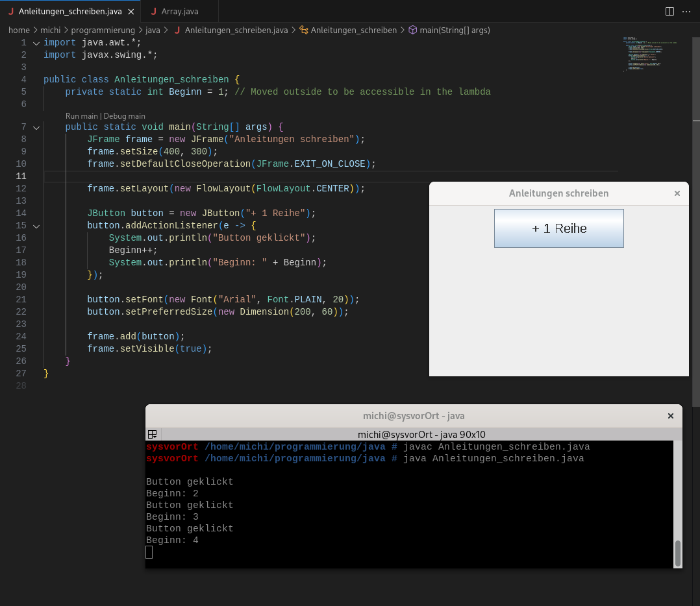The width and height of the screenshot is (700, 606).
Task: Click the code minimap preview
Action: pyautogui.click(x=653, y=55)
